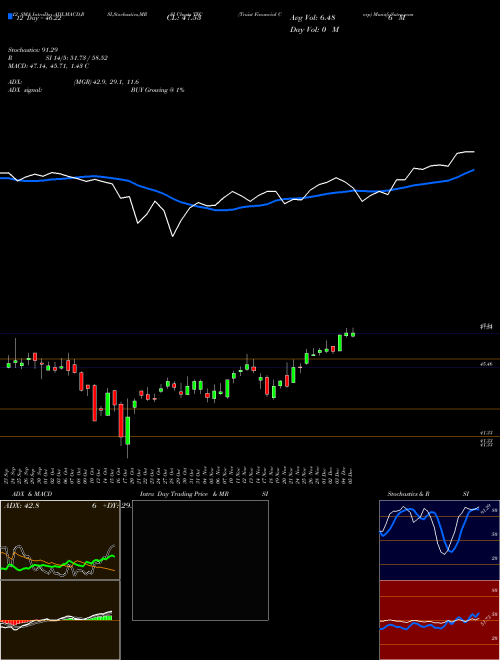Click the 45.46 price level label
Image resolution: width=500 pixels, height=660 pixels.
[486, 364]
